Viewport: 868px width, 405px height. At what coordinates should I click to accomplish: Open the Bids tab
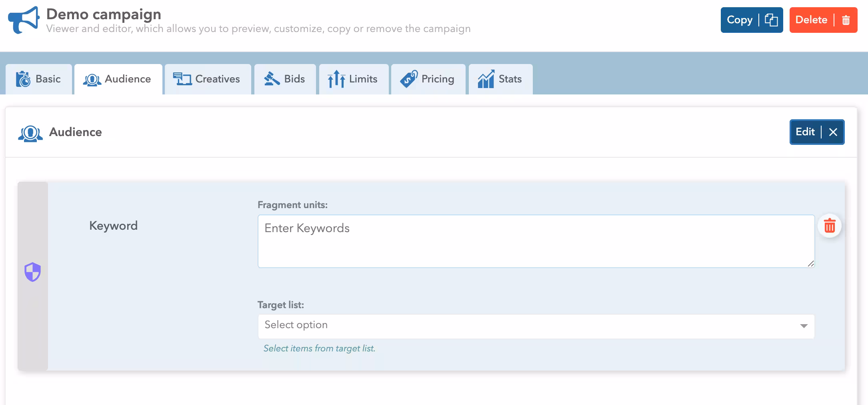[285, 79]
